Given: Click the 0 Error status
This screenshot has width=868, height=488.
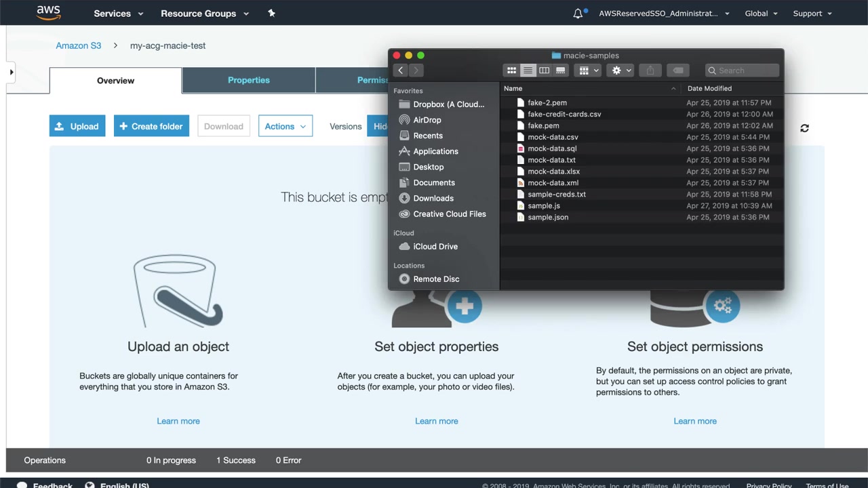Looking at the screenshot, I should (288, 460).
